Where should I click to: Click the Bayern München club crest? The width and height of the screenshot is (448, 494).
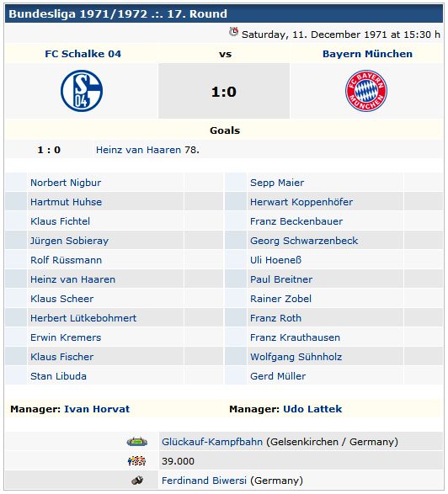point(366,91)
